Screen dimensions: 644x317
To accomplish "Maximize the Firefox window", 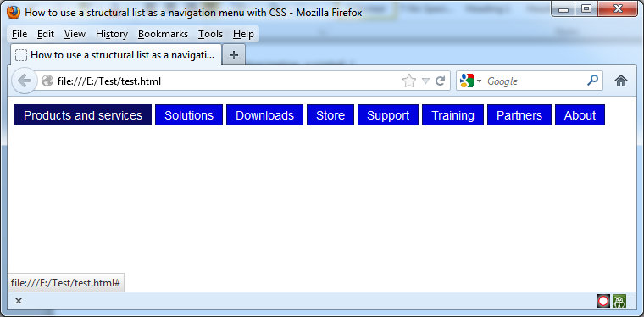I will pyautogui.click(x=586, y=8).
